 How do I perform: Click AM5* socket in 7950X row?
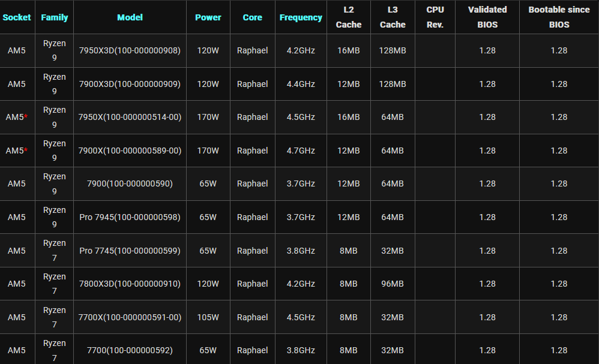pyautogui.click(x=17, y=117)
